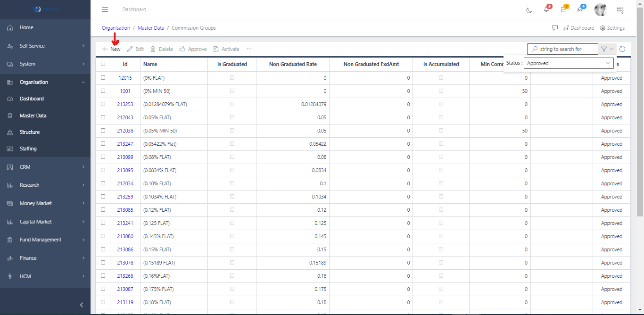The width and height of the screenshot is (644, 315).
Task: Open commission group Id 212043 link
Action: pos(125,117)
